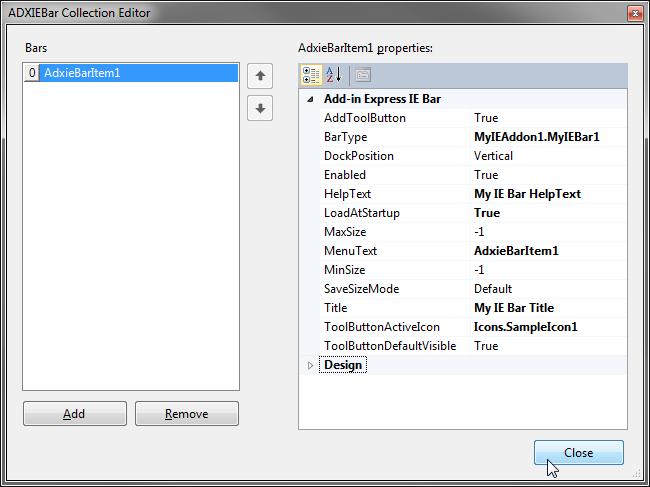
Task: Select the Title property name
Action: (x=335, y=308)
